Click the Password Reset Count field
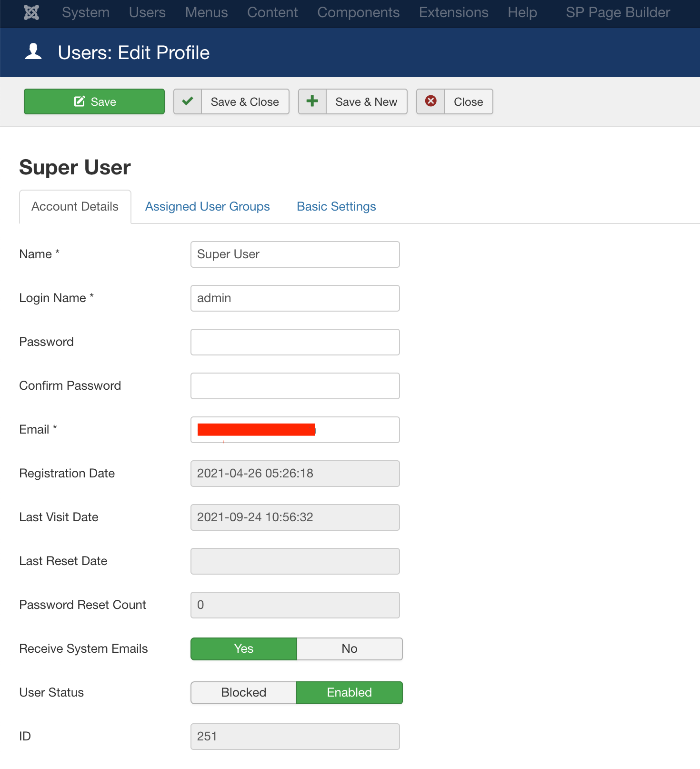 tap(295, 605)
